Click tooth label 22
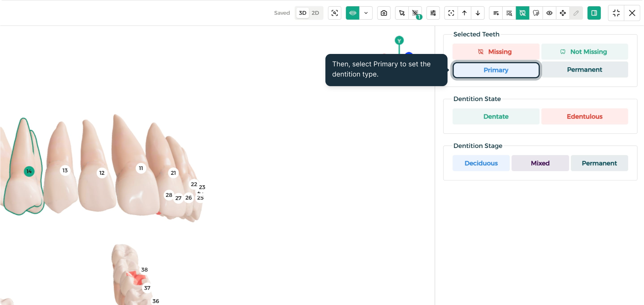 click(x=194, y=184)
